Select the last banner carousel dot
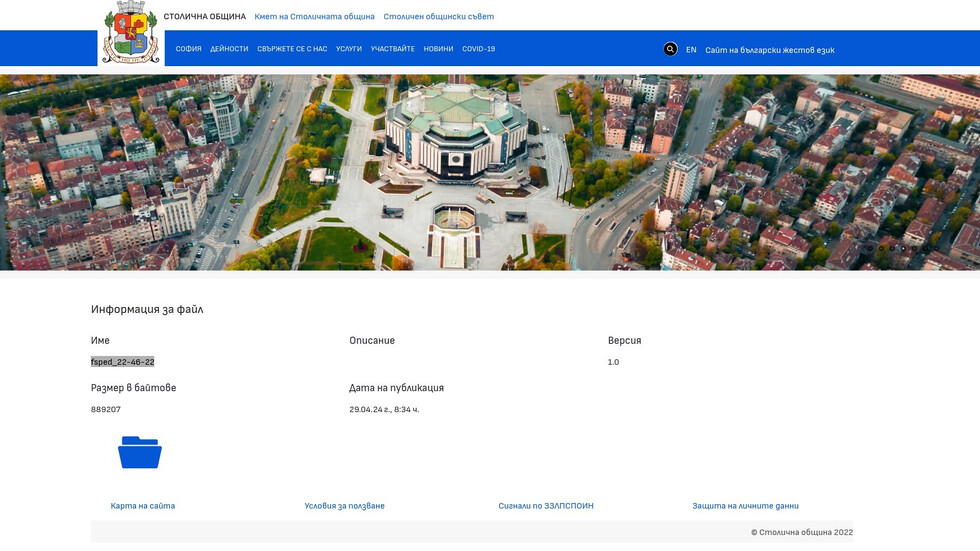This screenshot has width=980, height=551. (x=936, y=248)
